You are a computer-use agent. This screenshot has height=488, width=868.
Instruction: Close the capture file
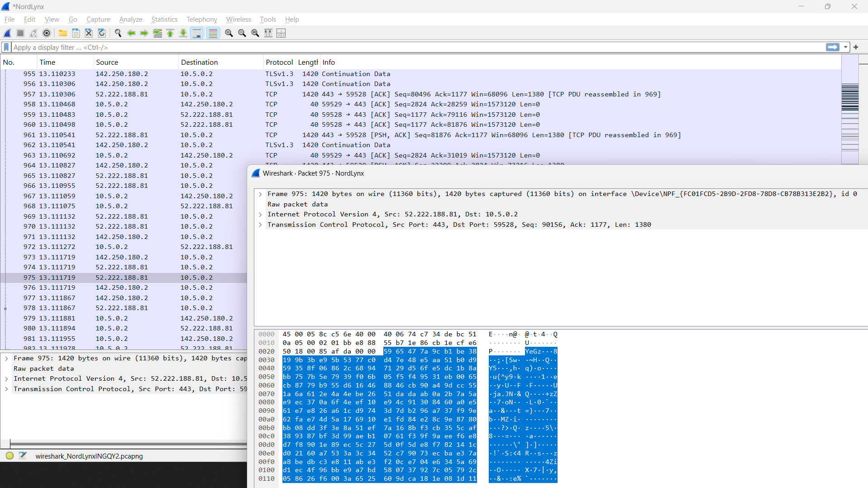point(89,33)
